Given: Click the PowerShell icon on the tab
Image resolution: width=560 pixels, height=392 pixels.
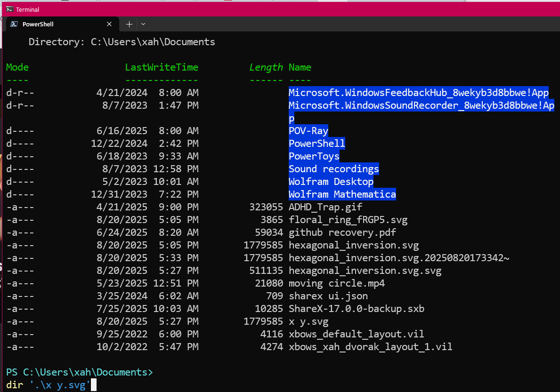Looking at the screenshot, I should click(14, 24).
